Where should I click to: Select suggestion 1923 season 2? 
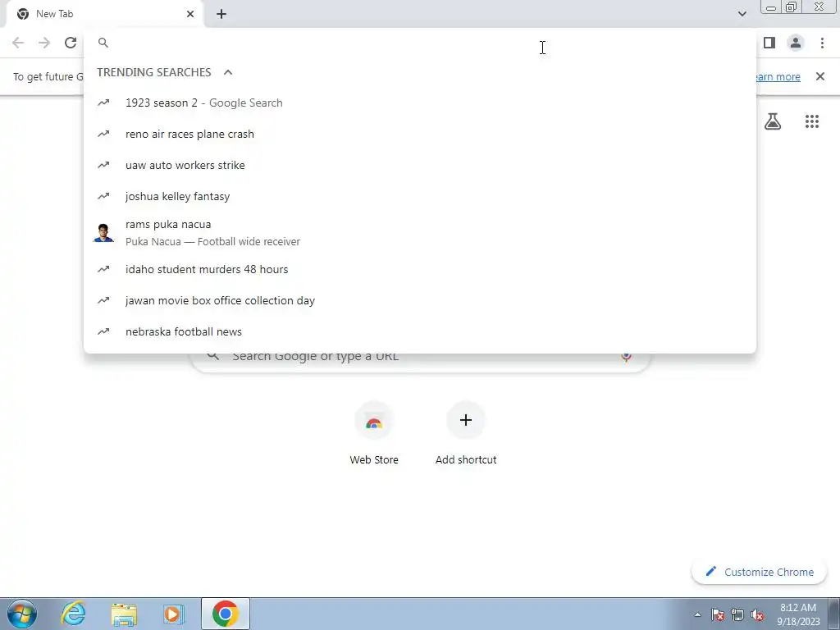(420, 103)
